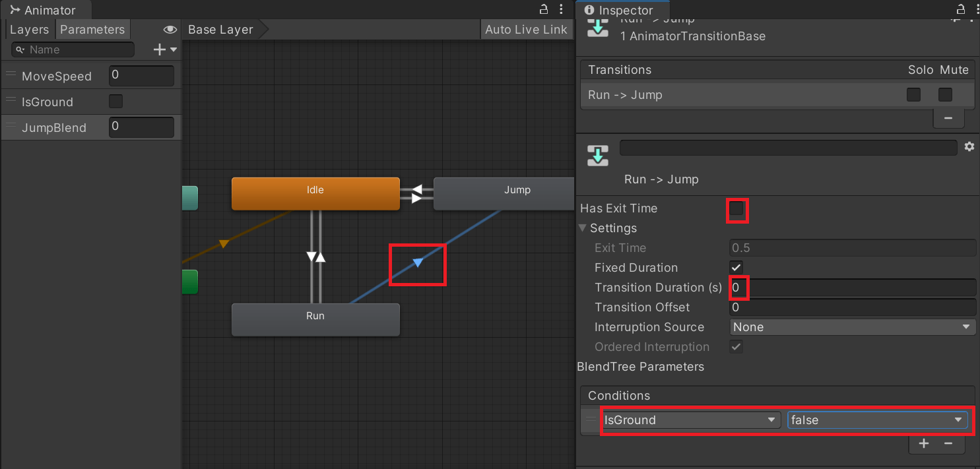Click the Exit Time value field

coord(853,248)
